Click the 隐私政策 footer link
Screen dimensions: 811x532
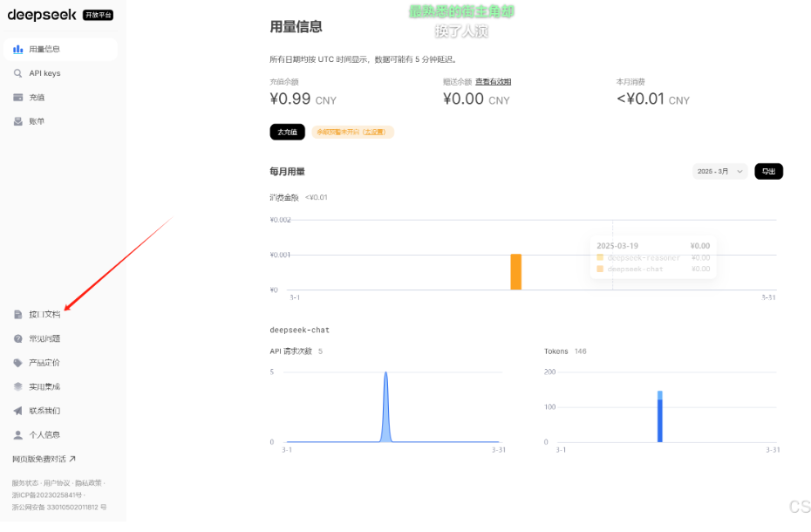tap(88, 483)
